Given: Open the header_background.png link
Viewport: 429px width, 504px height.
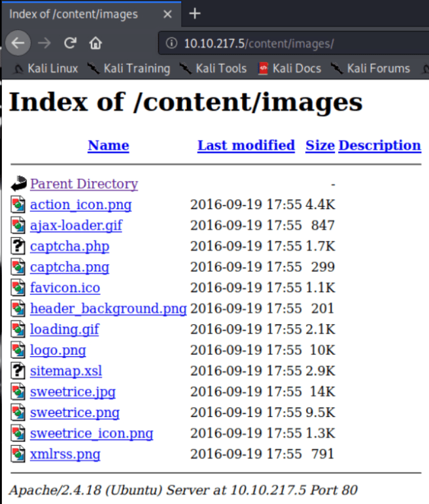Looking at the screenshot, I should coord(108,309).
